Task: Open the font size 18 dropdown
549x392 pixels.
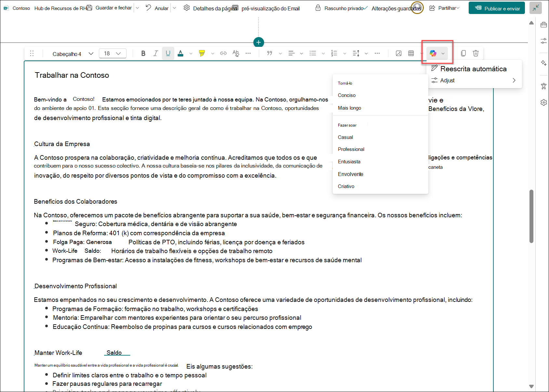Action: click(113, 53)
